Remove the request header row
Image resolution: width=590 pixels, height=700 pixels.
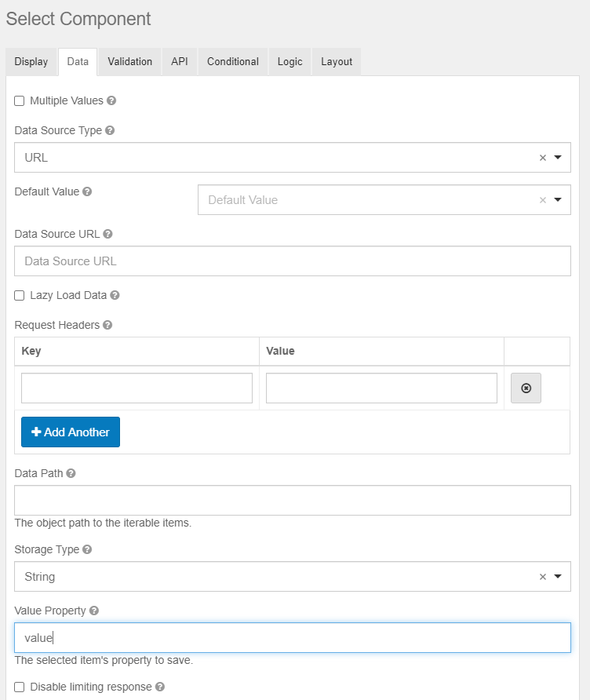tap(526, 388)
